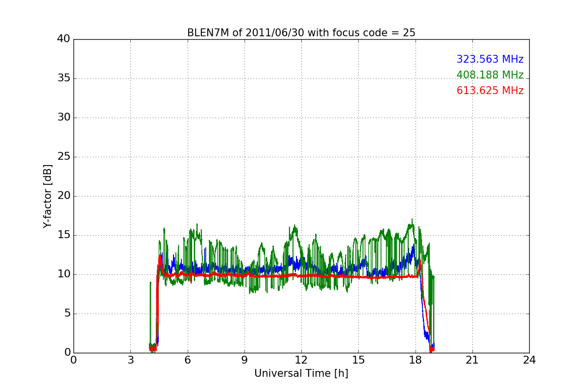588x392 pixels.
Task: Click the x-axis tick label '3'
Action: pos(130,360)
